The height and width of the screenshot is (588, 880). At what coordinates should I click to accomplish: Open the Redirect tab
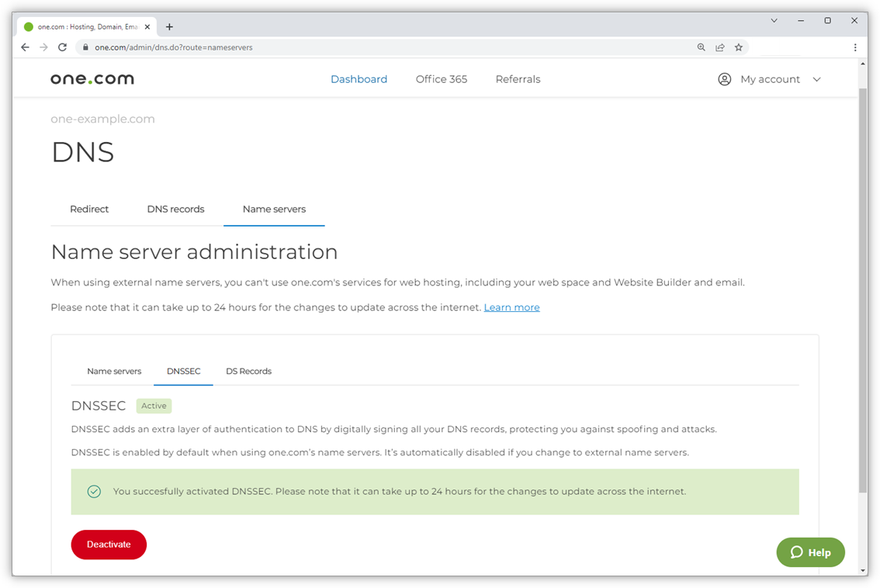pyautogui.click(x=89, y=209)
